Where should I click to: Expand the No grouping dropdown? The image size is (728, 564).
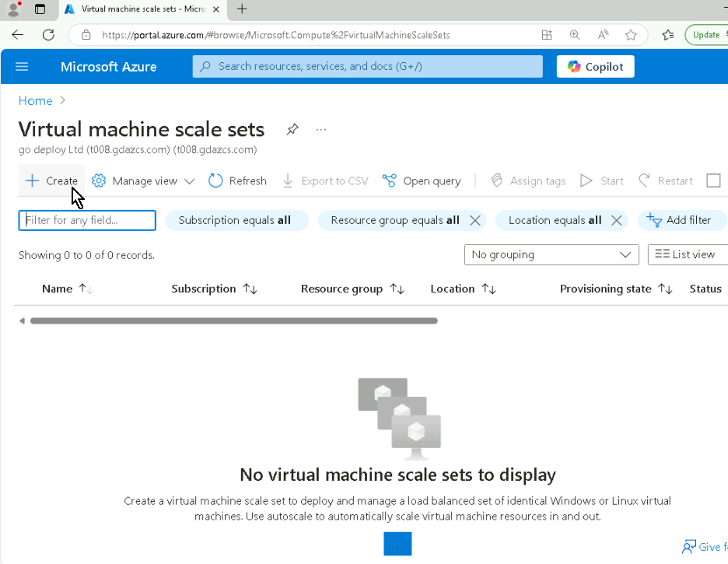coord(551,255)
